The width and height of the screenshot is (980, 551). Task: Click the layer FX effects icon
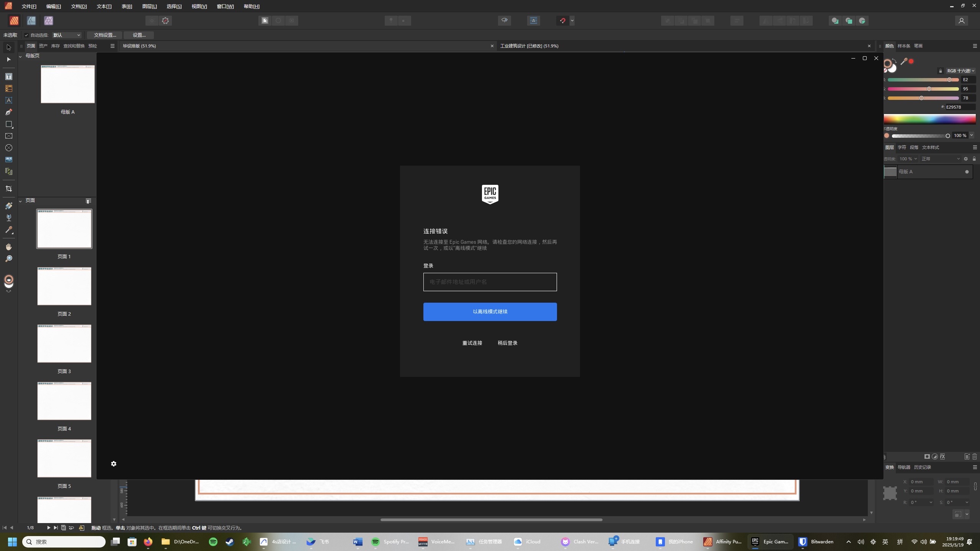pos(942,456)
